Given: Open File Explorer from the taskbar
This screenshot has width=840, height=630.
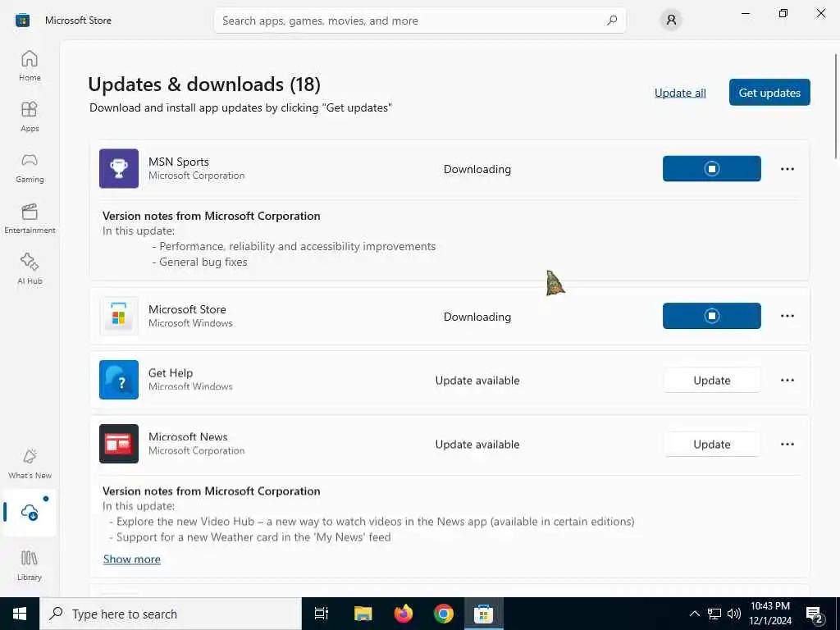Looking at the screenshot, I should tap(363, 614).
